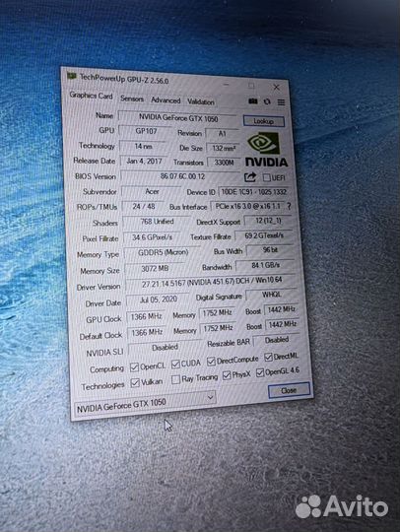Click the GPU-Z title bar app icon
400x532 pixels.
point(72,76)
